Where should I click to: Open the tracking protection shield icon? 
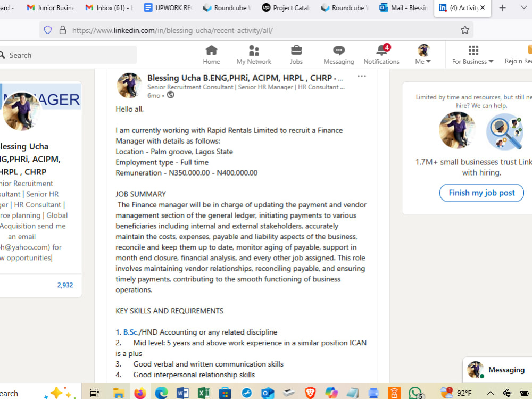(48, 30)
